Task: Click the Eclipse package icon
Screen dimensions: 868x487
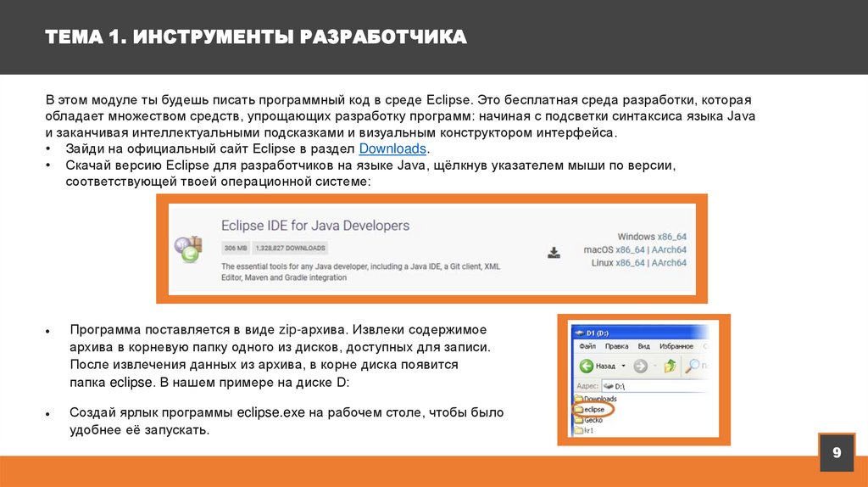Action: tap(189, 249)
